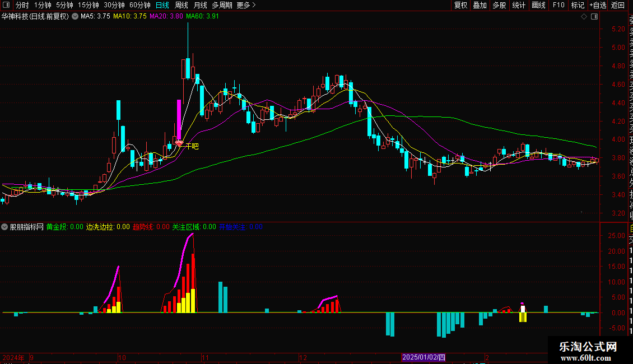Switch to the 月线 monthly chart

(x=200, y=5)
